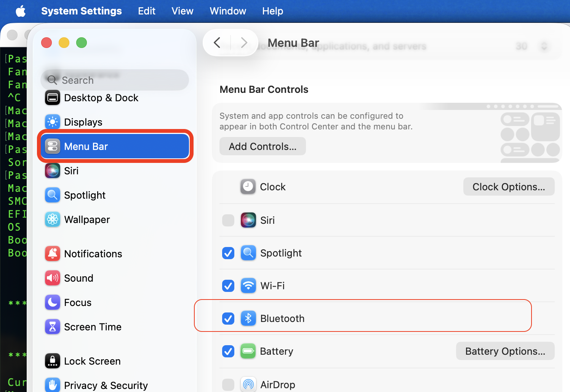This screenshot has height=392, width=570.
Task: Click the sidebar Search field
Action: coord(115,80)
